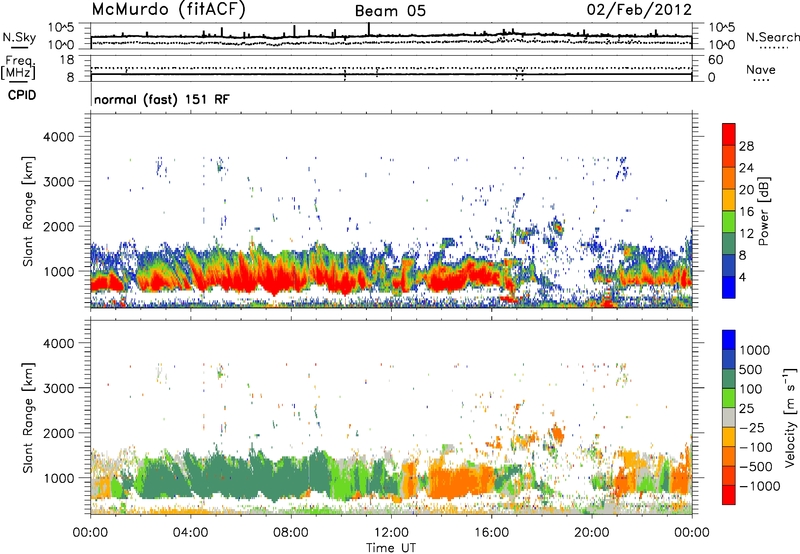The width and height of the screenshot is (800, 554).
Task: Click the '3000' tick on velocity panel axis
Action: tap(58, 388)
